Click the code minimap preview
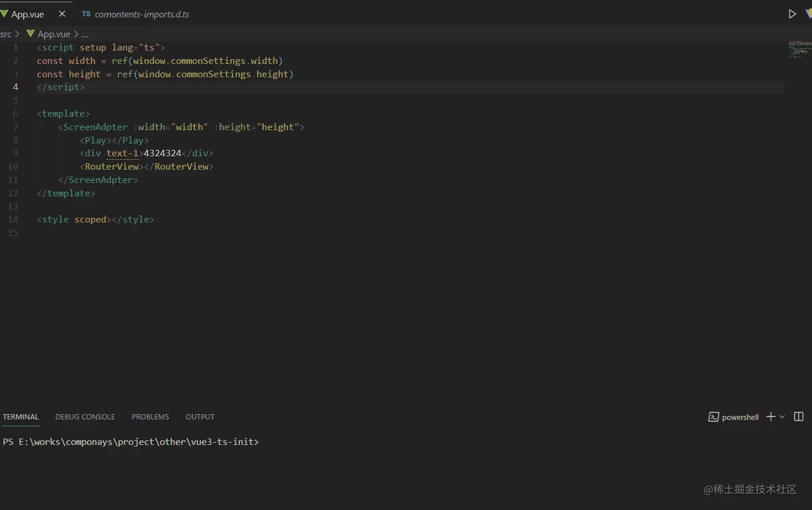812x510 pixels. pos(799,49)
